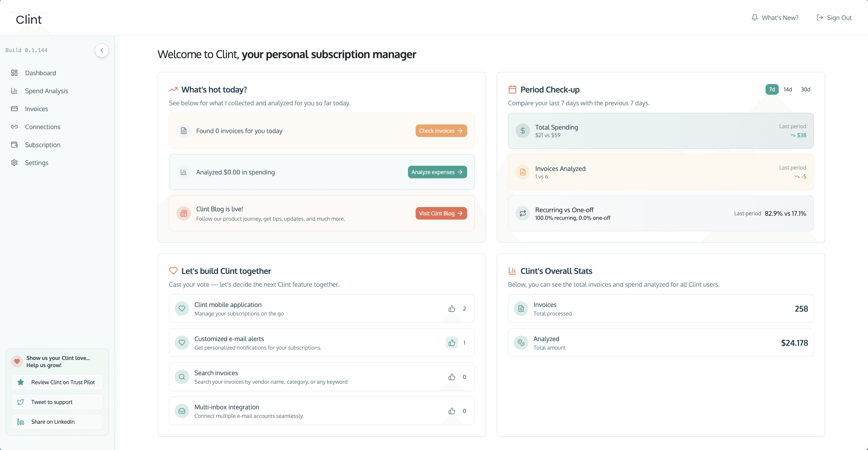Viewport: 868px width, 450px height.
Task: Collapse the left sidebar with the chevron
Action: [x=102, y=50]
